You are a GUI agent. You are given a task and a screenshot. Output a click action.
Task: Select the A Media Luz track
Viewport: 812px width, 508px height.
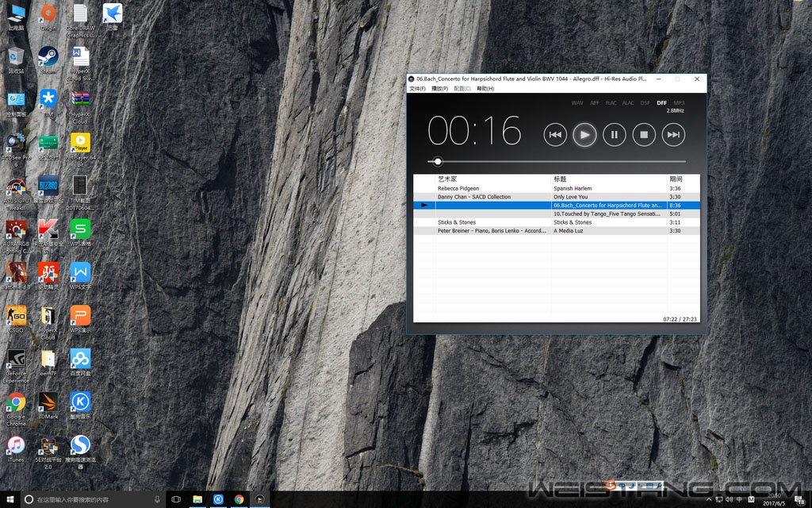(568, 231)
